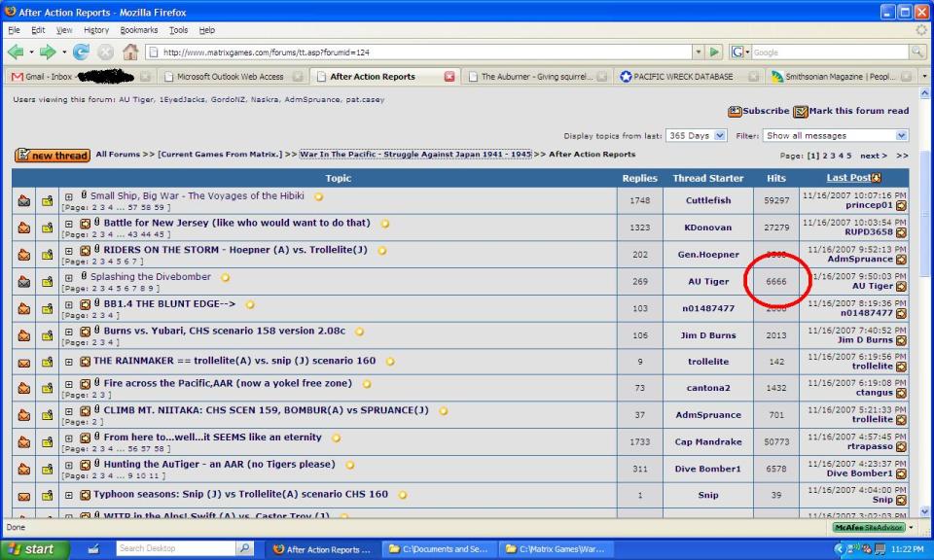The height and width of the screenshot is (560, 934).
Task: Open thread 'Hunting the AuTiger - an AAR'
Action: pyautogui.click(x=219, y=464)
